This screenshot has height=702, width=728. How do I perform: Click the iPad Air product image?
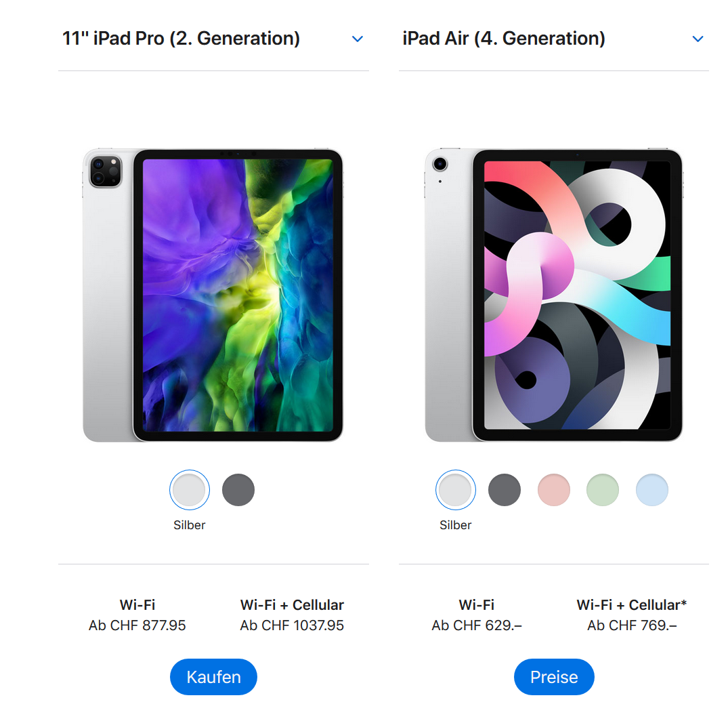(553, 295)
